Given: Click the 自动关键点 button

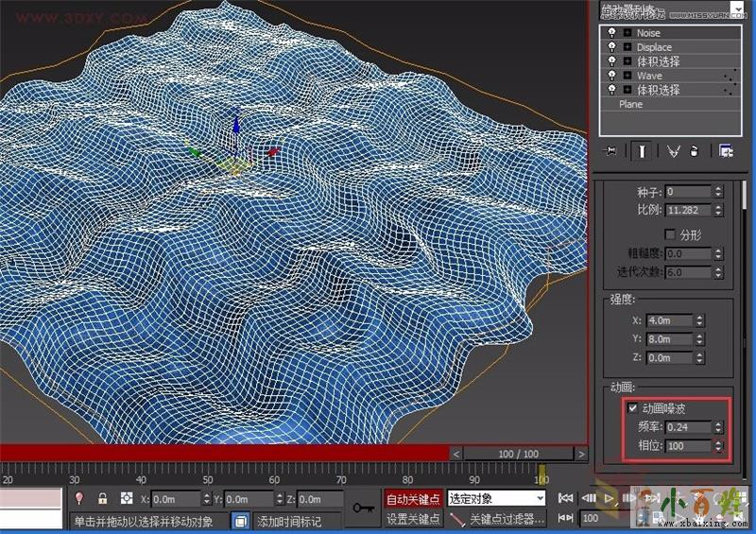Looking at the screenshot, I should [x=414, y=498].
